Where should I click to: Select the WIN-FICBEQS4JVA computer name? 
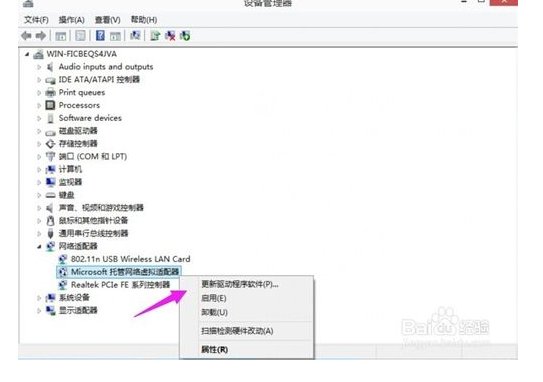[82, 54]
